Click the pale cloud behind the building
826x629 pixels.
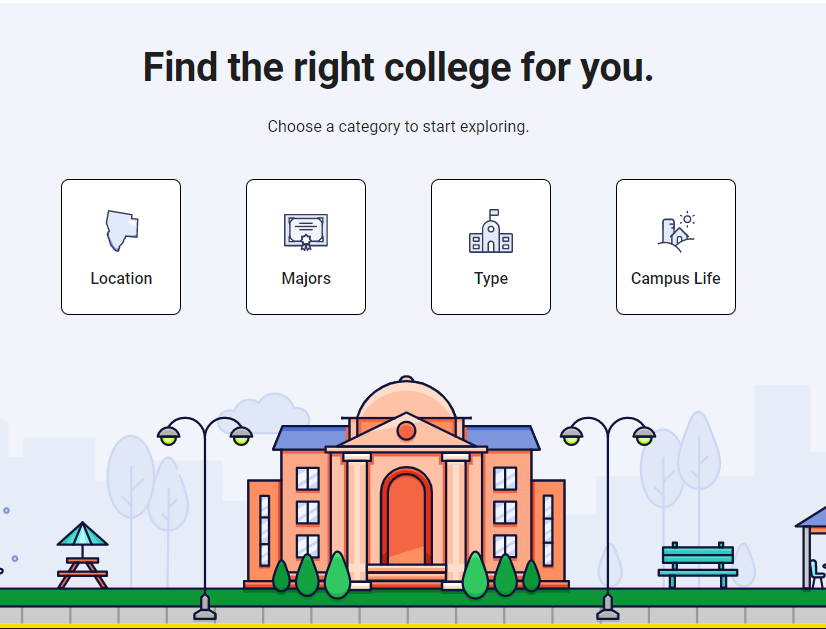coord(263,411)
